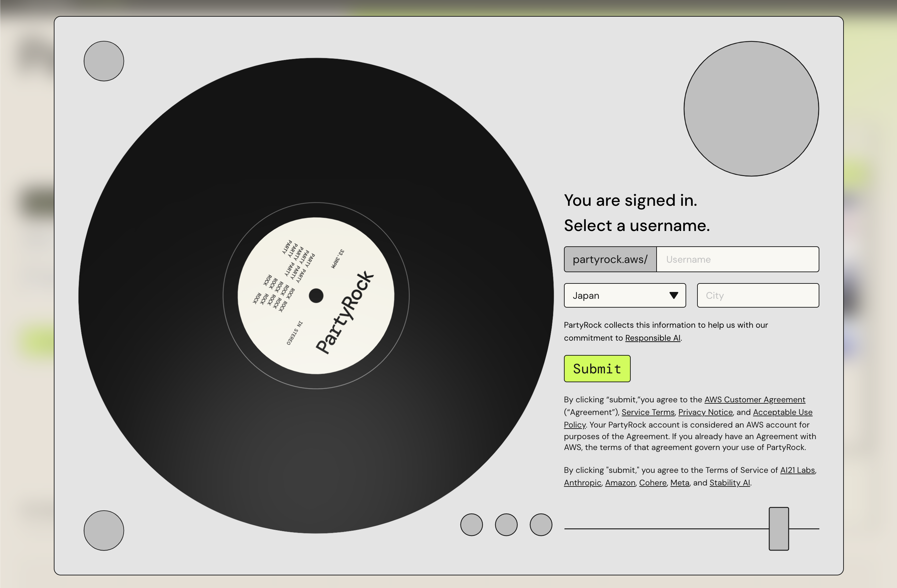Click the country dropdown arrow
The width and height of the screenshot is (897, 588).
(674, 295)
